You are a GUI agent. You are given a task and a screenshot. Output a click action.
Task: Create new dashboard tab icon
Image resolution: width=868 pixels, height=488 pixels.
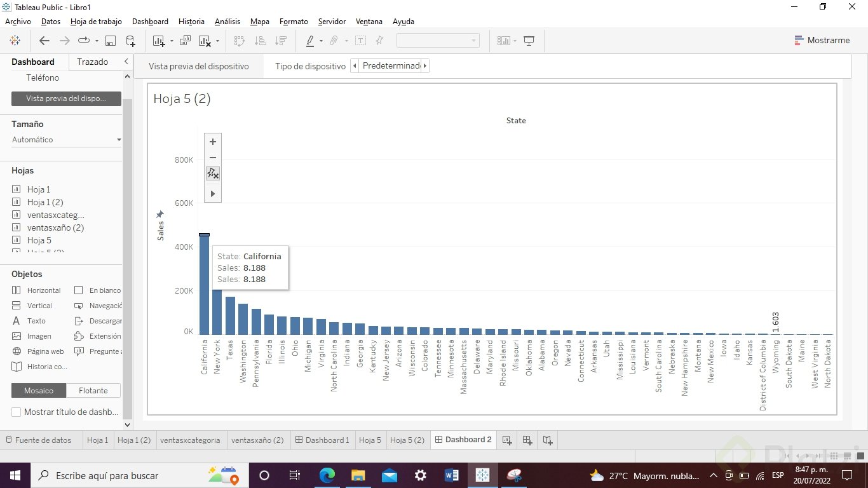(x=527, y=440)
